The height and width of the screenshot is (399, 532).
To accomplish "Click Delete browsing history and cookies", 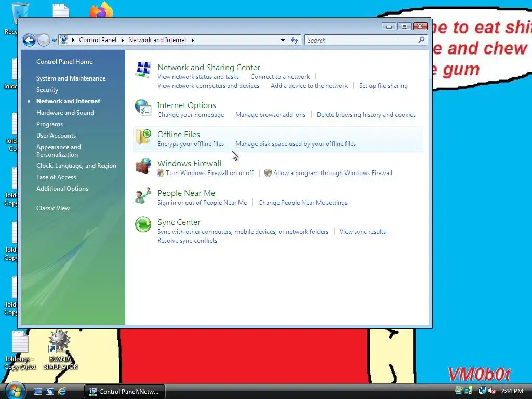I will tap(366, 115).
